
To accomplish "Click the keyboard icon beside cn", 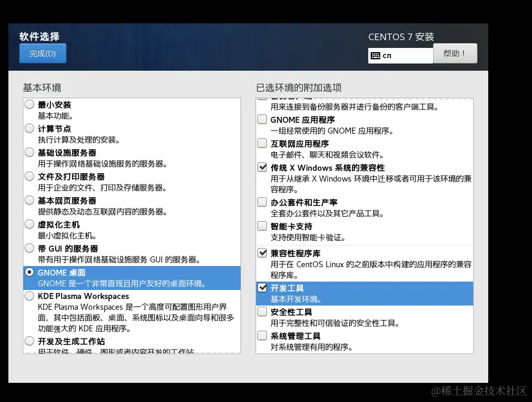I will 375,56.
